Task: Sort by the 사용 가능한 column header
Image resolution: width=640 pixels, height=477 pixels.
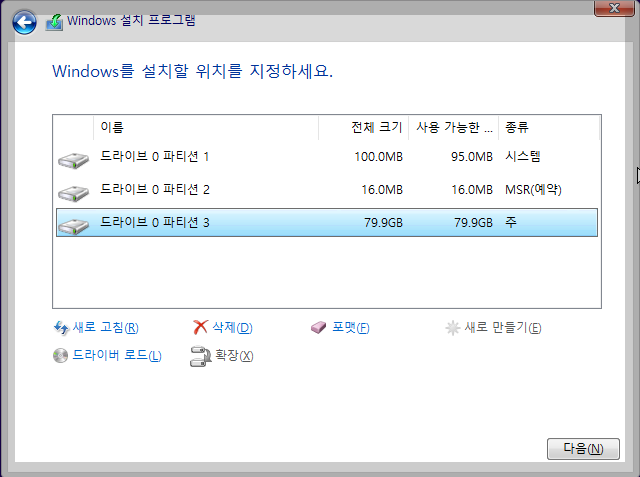Action: tap(453, 128)
